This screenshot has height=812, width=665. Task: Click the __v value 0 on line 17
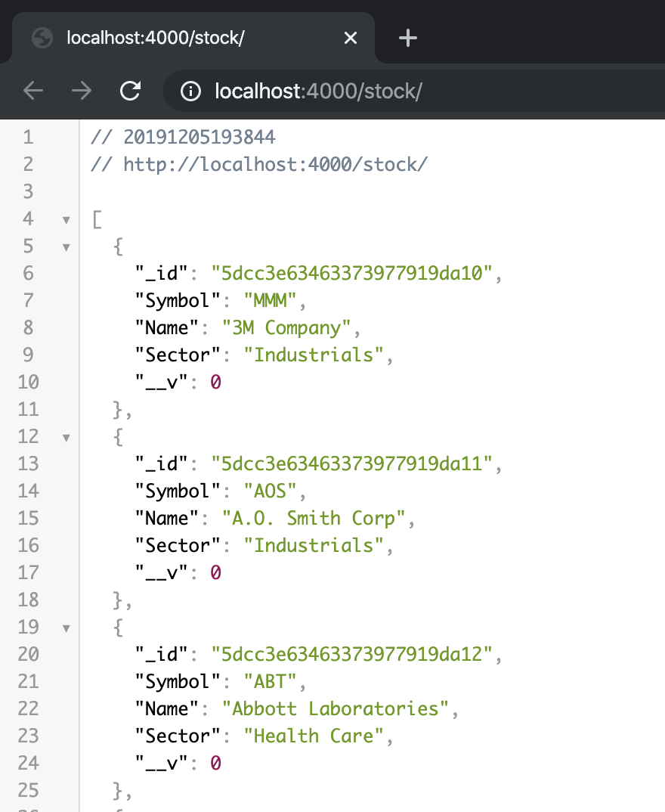pyautogui.click(x=216, y=573)
